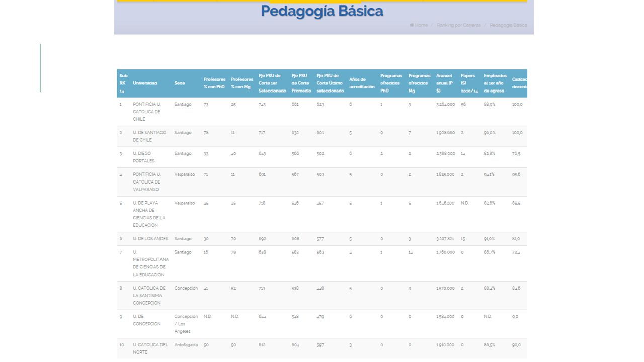Click the 448 PSU last-selected score
The image size is (644, 362).
tap(320, 288)
